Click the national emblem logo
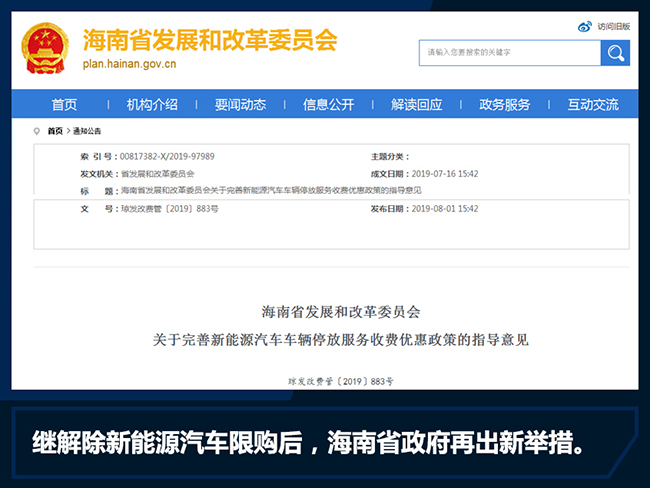Image resolution: width=650 pixels, height=488 pixels. tap(45, 48)
